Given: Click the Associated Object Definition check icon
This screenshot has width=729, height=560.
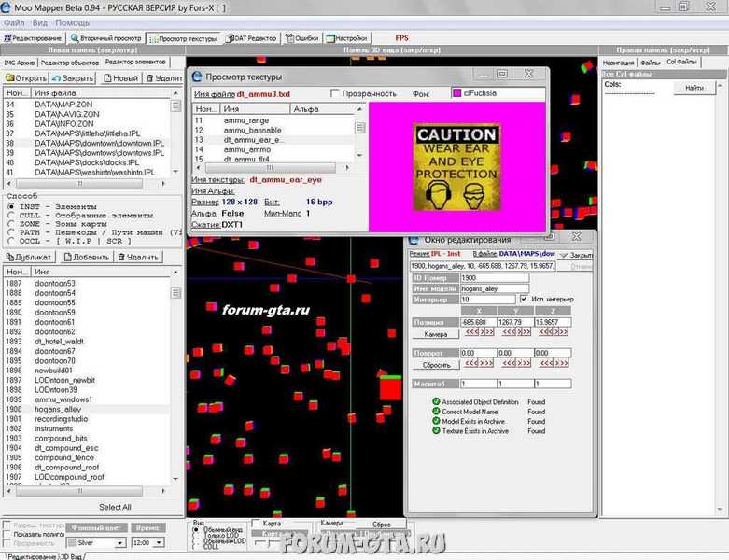Looking at the screenshot, I should point(436,401).
